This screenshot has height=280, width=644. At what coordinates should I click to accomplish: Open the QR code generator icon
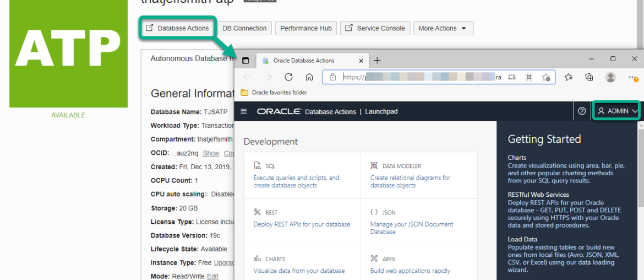coord(529,77)
